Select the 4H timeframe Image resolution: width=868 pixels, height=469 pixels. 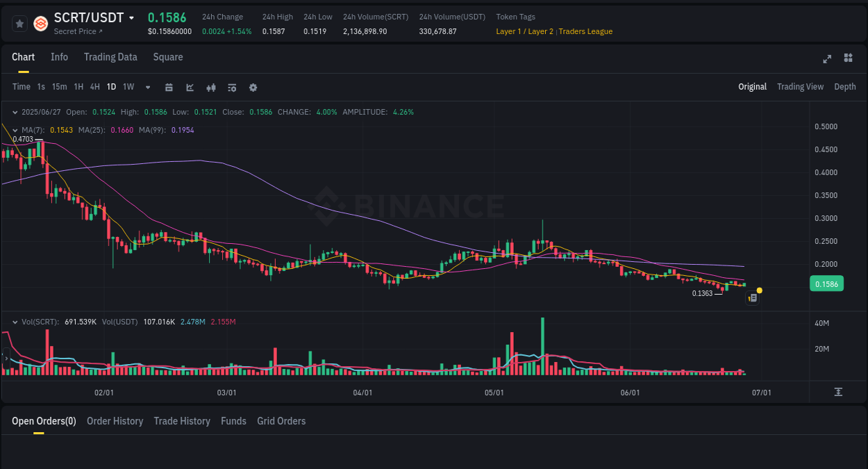pyautogui.click(x=94, y=87)
